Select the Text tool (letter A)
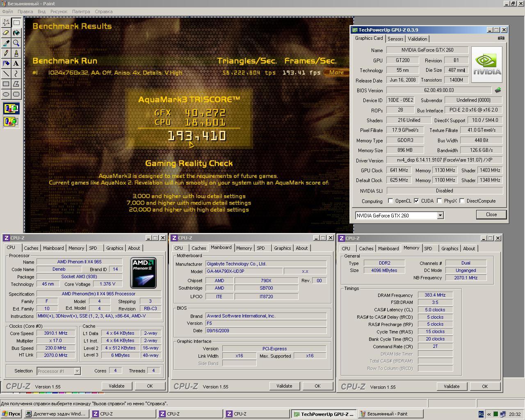The width and height of the screenshot is (525, 420). tap(16, 64)
